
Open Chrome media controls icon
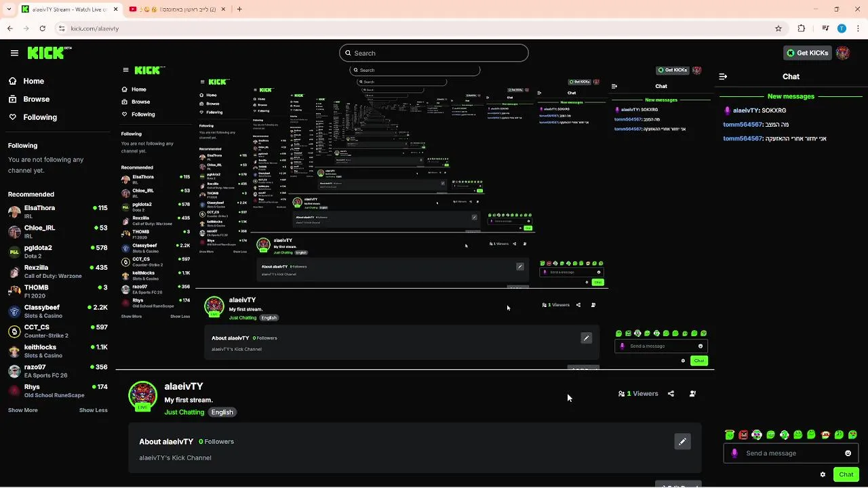tap(825, 28)
